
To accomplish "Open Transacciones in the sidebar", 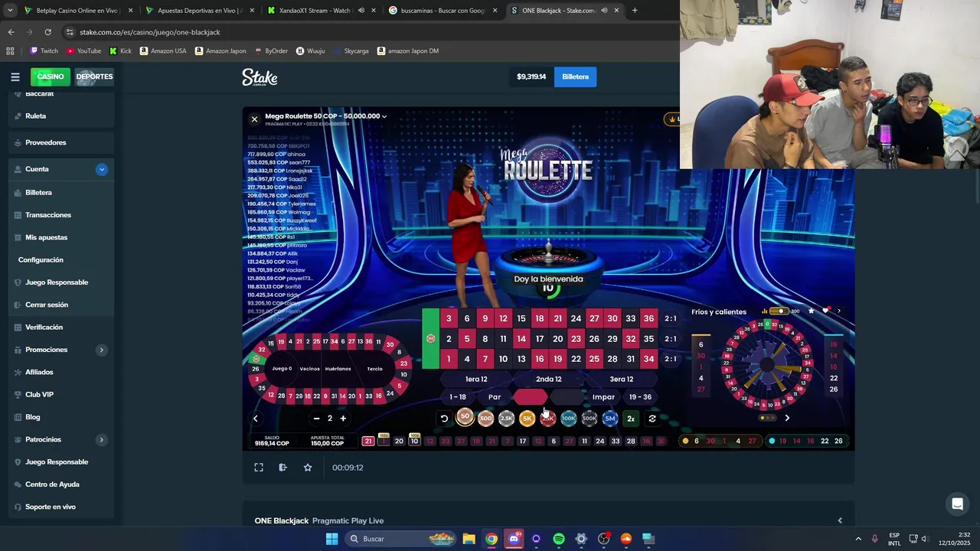I will 47,215.
